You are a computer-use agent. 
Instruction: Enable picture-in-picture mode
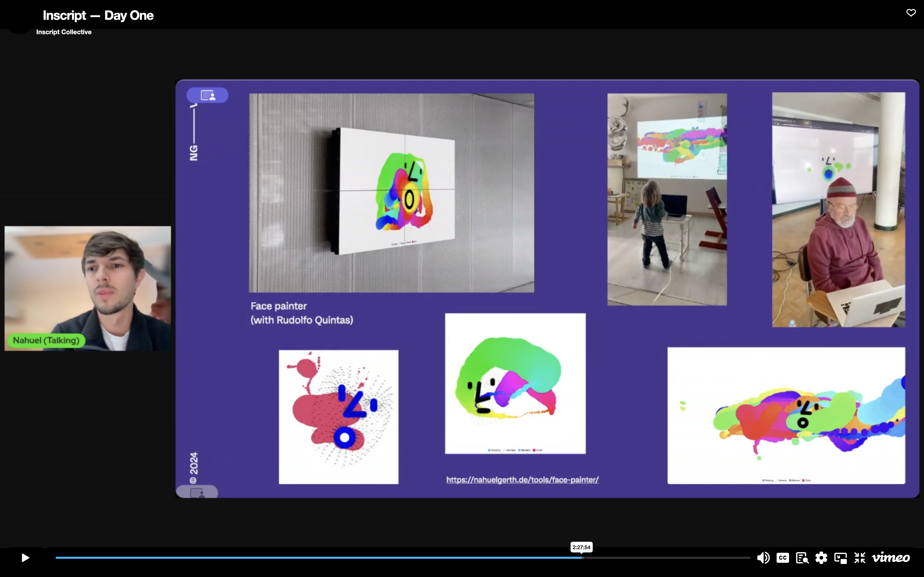click(x=840, y=558)
